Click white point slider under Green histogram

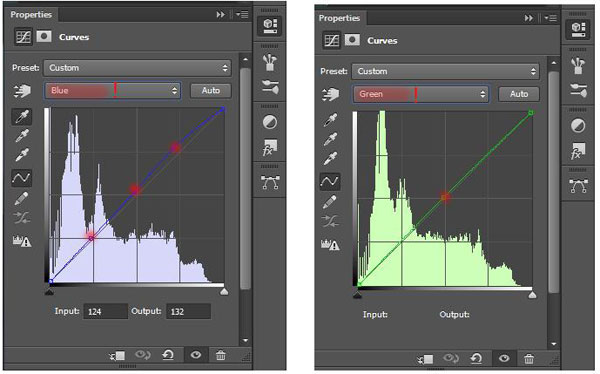pyautogui.click(x=532, y=295)
